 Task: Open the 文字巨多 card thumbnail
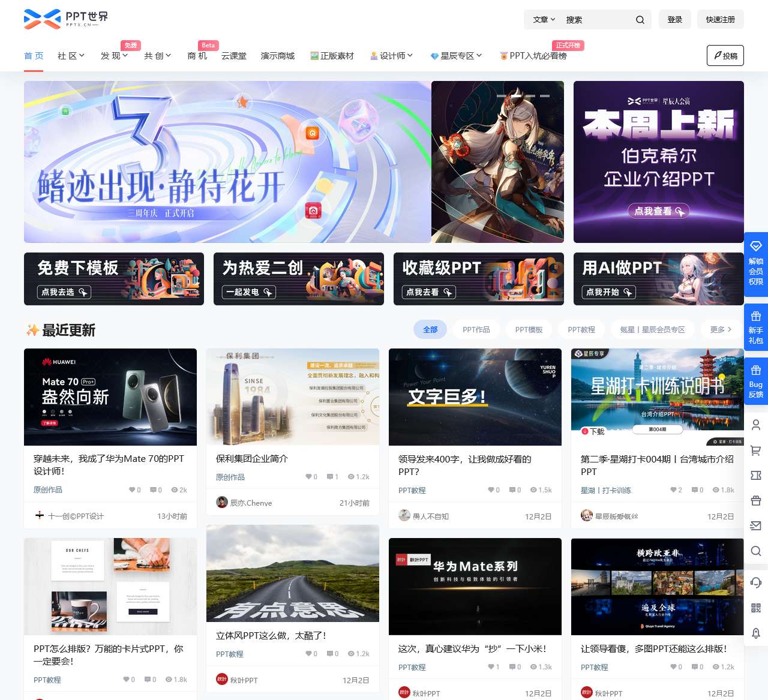coord(475,397)
